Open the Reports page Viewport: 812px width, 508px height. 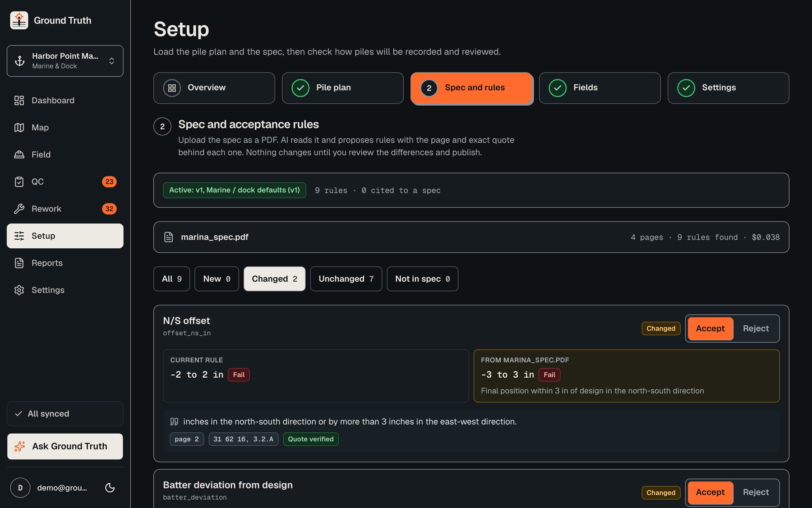(x=65, y=263)
